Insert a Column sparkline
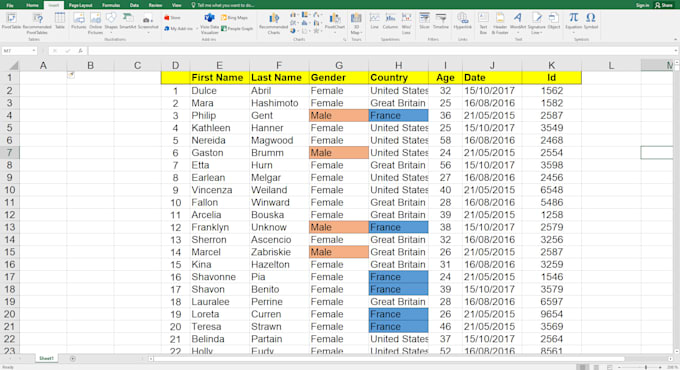Viewport: 680px width, 370px height. (390, 21)
